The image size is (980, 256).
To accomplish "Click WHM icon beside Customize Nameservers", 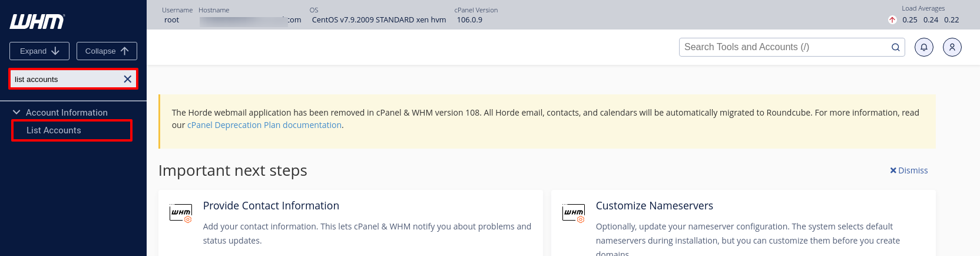I will tap(574, 213).
